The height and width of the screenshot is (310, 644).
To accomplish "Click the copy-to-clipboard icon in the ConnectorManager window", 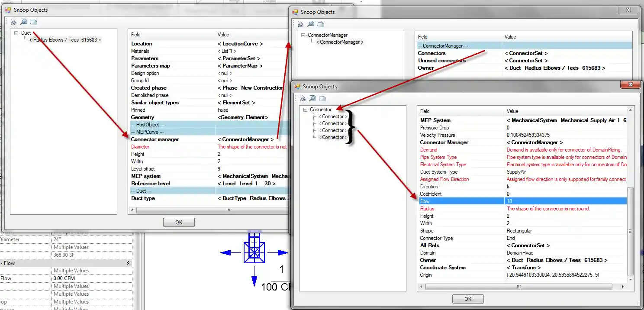I will [x=321, y=24].
